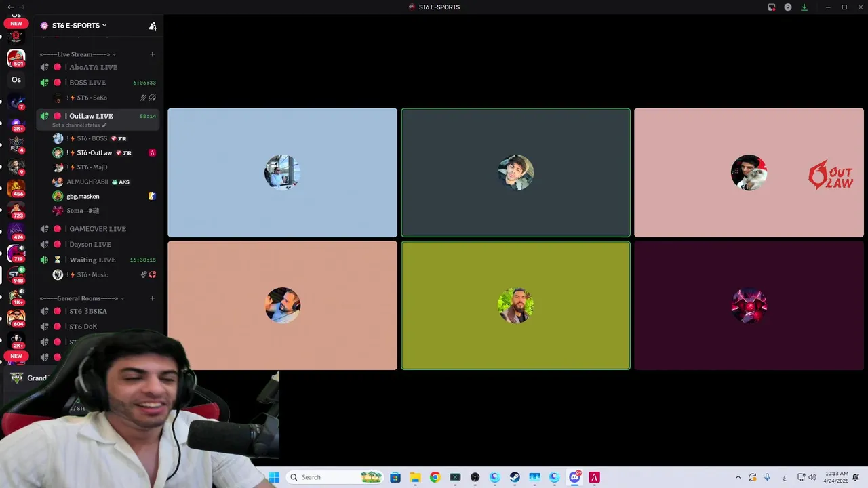Open server icon with 501 badge
Viewport: 868px width, 488px height.
point(16,58)
